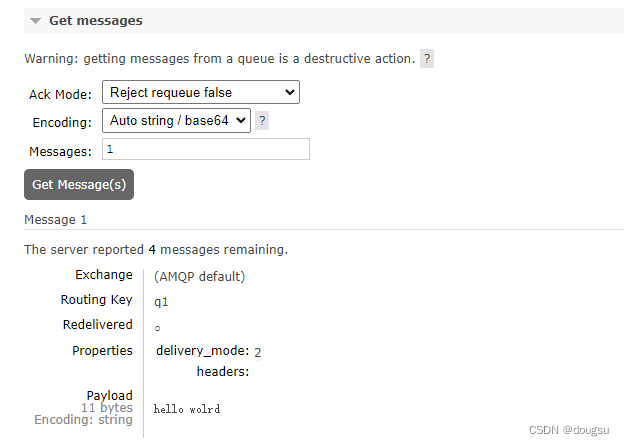
Task: Click the Encoding label
Action: click(x=62, y=123)
